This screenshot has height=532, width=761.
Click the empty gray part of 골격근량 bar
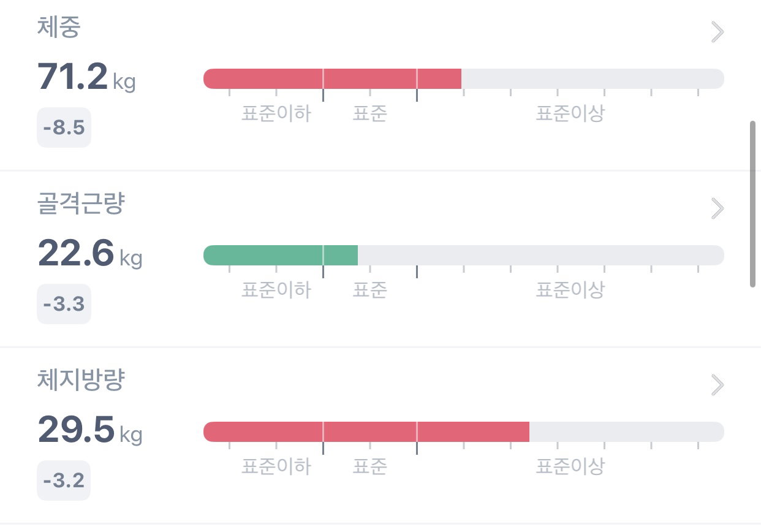point(541,255)
